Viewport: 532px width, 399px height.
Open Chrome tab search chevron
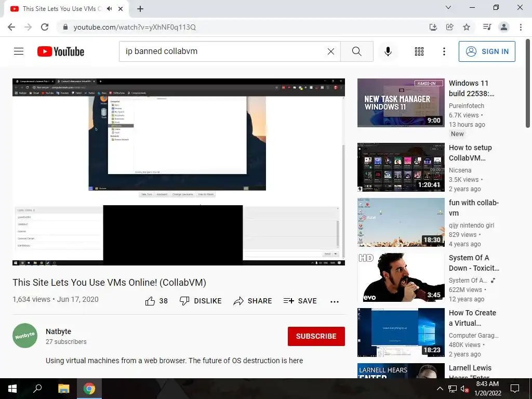click(x=448, y=7)
